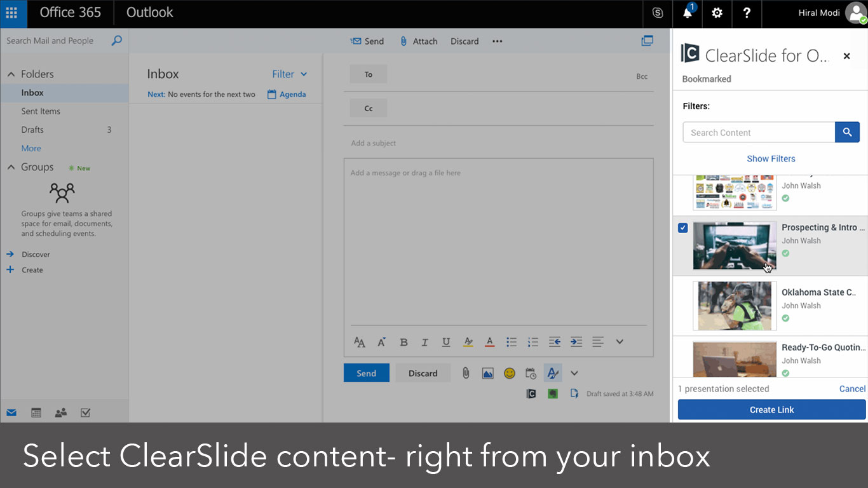The width and height of the screenshot is (868, 488).
Task: Open the settings gear
Action: point(717,13)
